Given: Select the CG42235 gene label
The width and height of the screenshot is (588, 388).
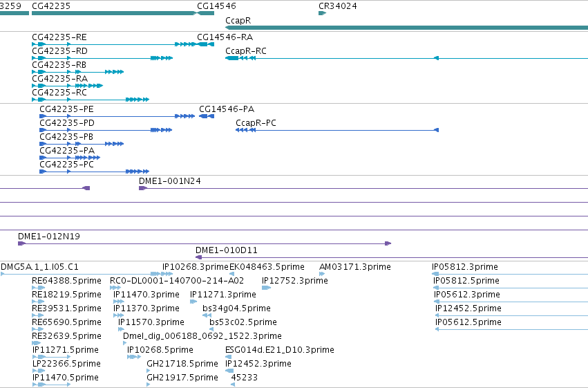Looking at the screenshot, I should click(51, 6).
